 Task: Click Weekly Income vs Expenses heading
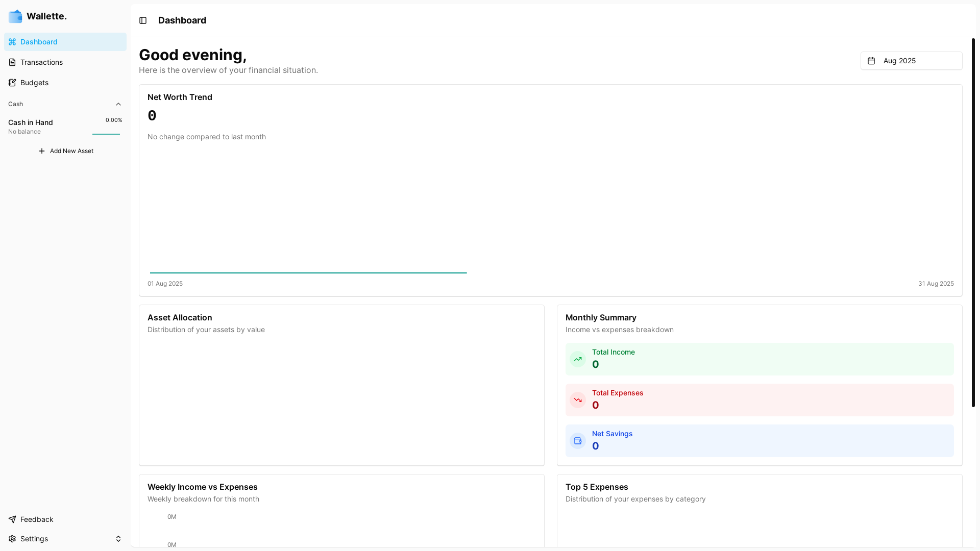(x=203, y=487)
